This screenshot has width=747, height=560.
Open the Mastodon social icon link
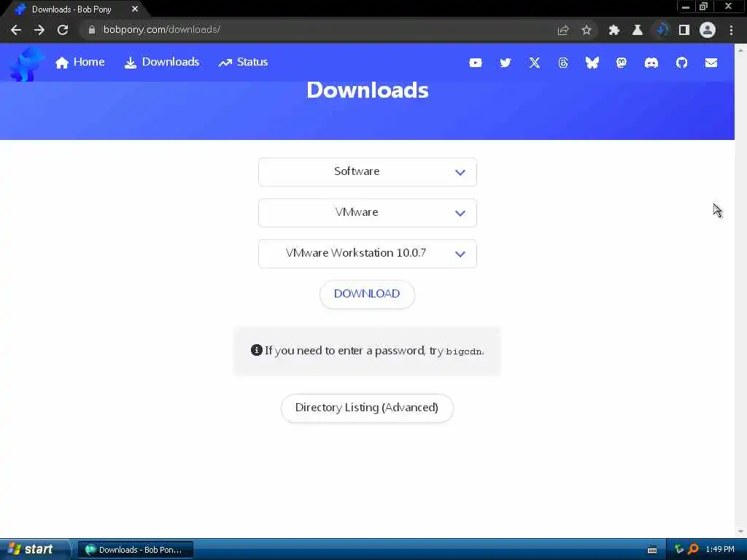click(x=622, y=63)
